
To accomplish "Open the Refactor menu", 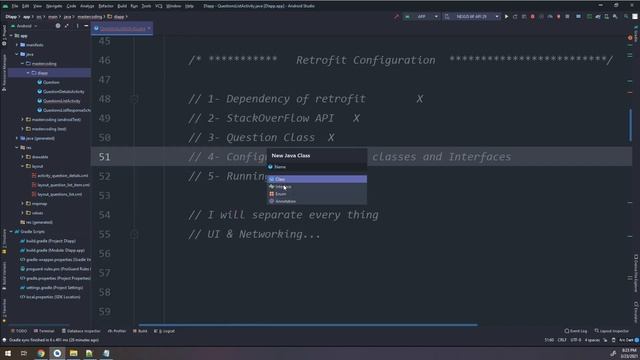I will pos(106,6).
